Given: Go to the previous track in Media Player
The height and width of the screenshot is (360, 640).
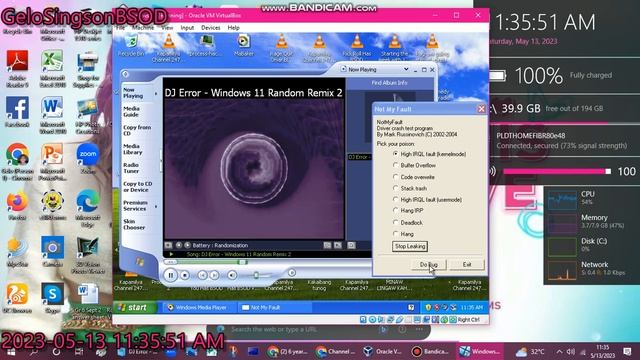Looking at the screenshot, I should click(x=202, y=276).
